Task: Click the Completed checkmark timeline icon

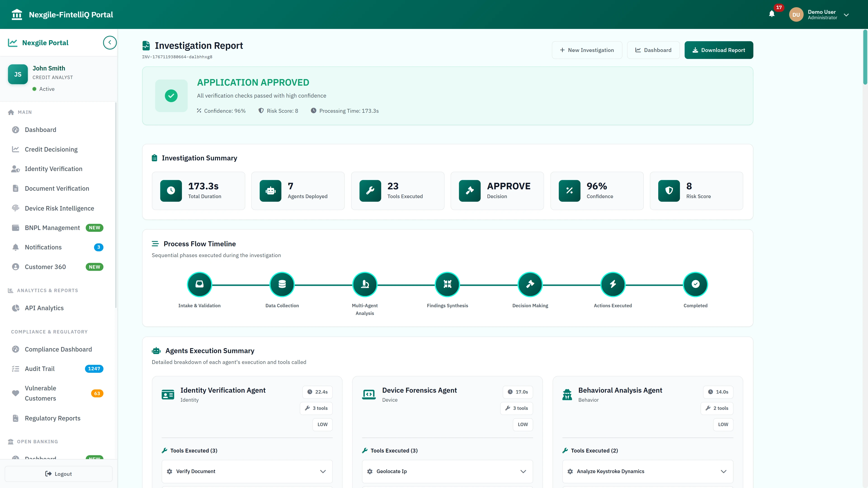Action: click(696, 284)
